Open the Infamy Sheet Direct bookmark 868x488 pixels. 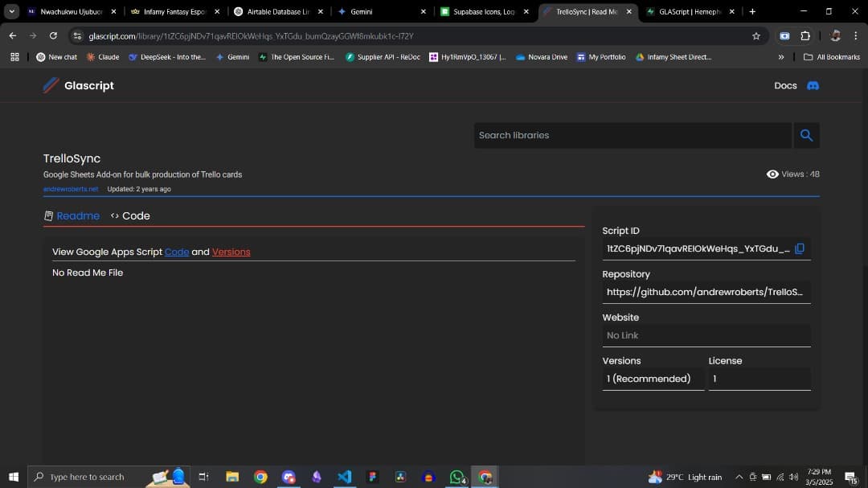click(x=674, y=57)
